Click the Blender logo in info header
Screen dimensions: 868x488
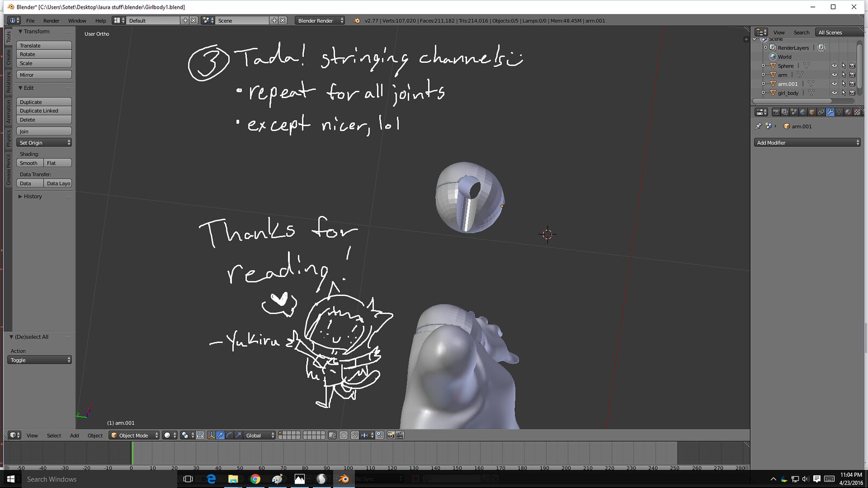pyautogui.click(x=356, y=21)
